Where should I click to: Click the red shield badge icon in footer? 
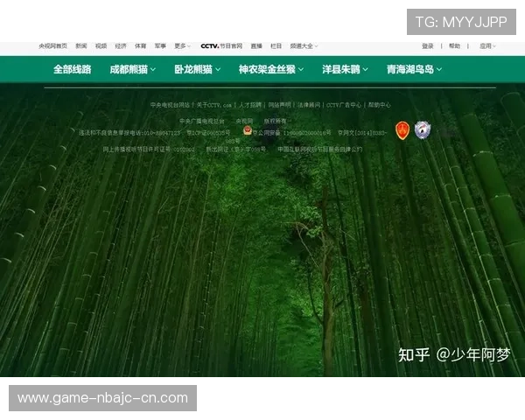click(x=402, y=130)
